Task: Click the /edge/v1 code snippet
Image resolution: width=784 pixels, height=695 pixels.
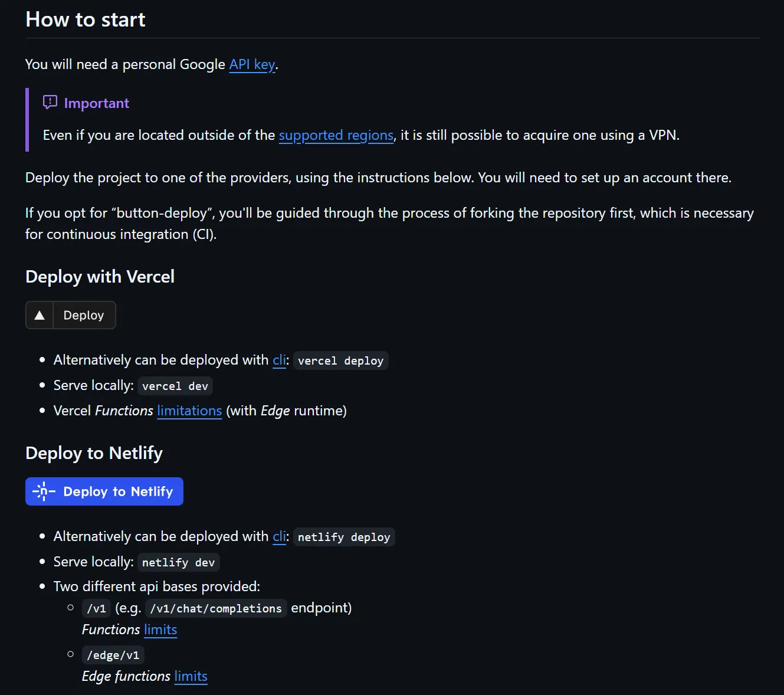Action: coord(113,655)
